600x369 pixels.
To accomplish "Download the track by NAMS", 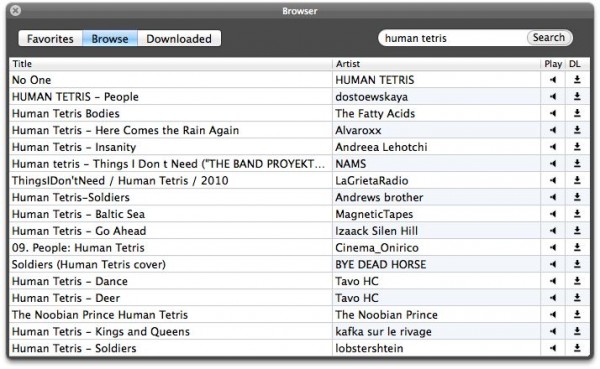I will click(577, 163).
